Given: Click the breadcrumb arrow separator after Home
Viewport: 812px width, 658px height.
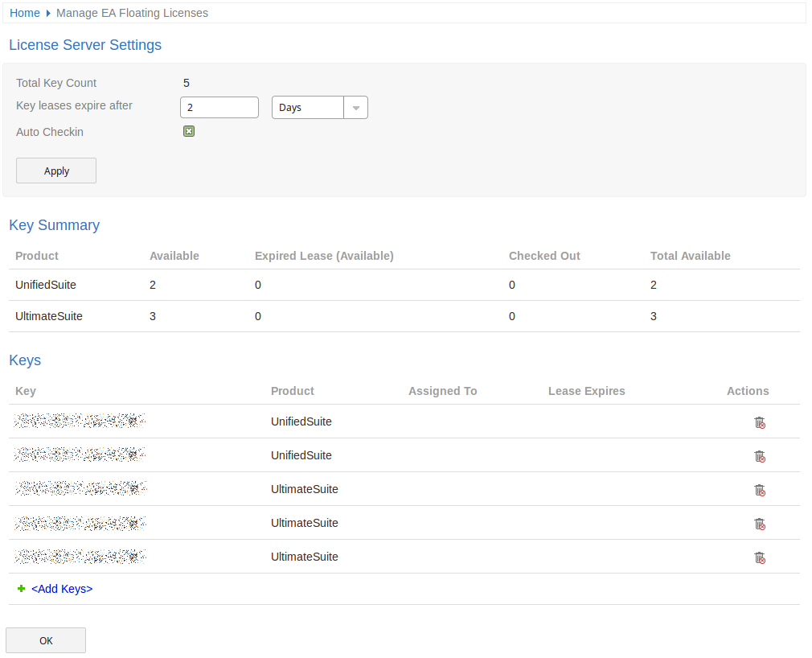Looking at the screenshot, I should [48, 14].
